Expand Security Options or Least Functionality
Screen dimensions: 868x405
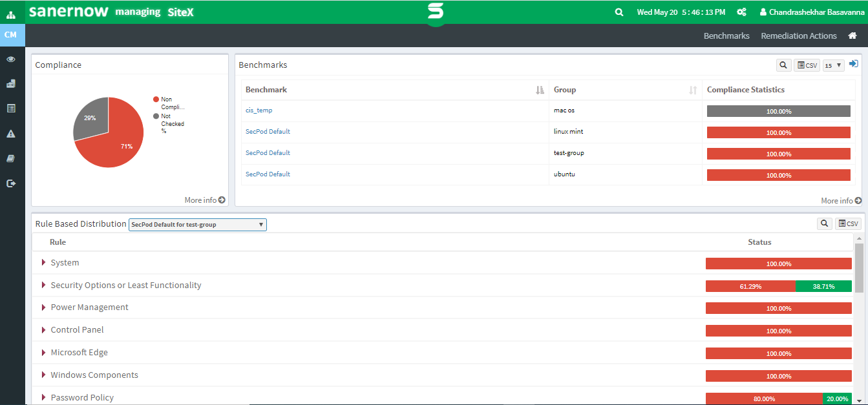click(x=44, y=285)
